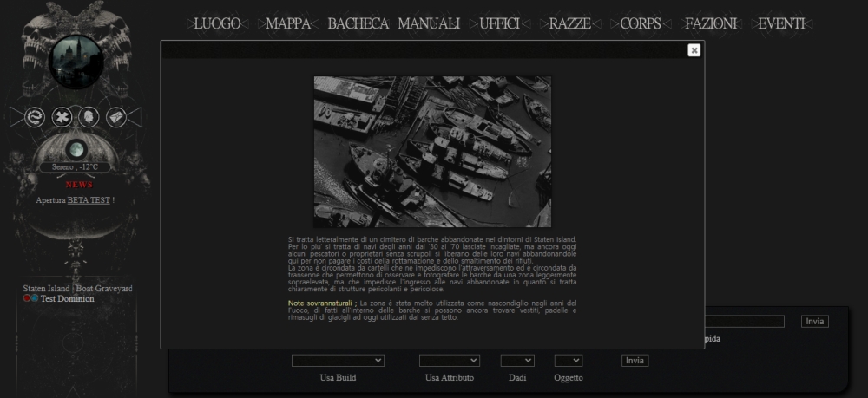Close the location description popup
868x398 pixels.
tap(694, 50)
